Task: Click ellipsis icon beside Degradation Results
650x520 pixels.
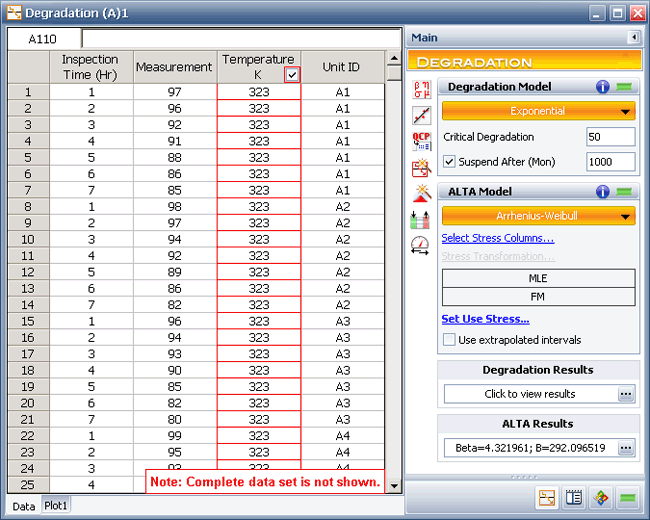Action: point(626,394)
